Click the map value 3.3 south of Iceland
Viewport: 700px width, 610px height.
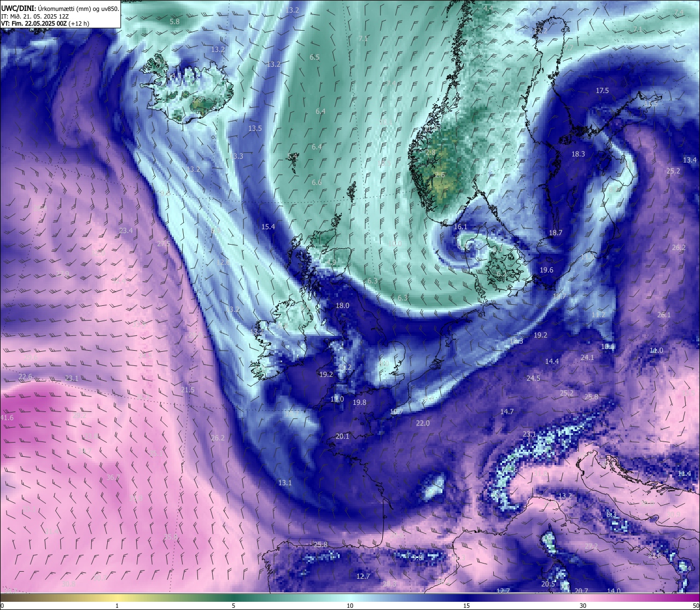tap(238, 156)
